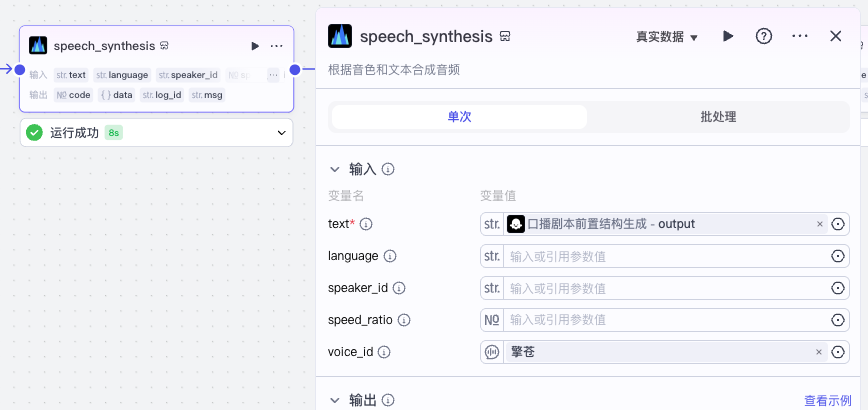Click the str. type label of speaker_id field
Screen dimensions: 868x410
(x=492, y=288)
